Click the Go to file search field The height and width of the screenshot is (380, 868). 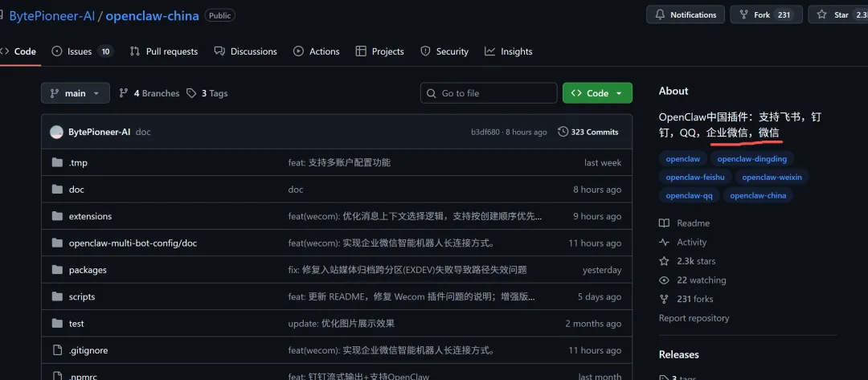pos(489,93)
